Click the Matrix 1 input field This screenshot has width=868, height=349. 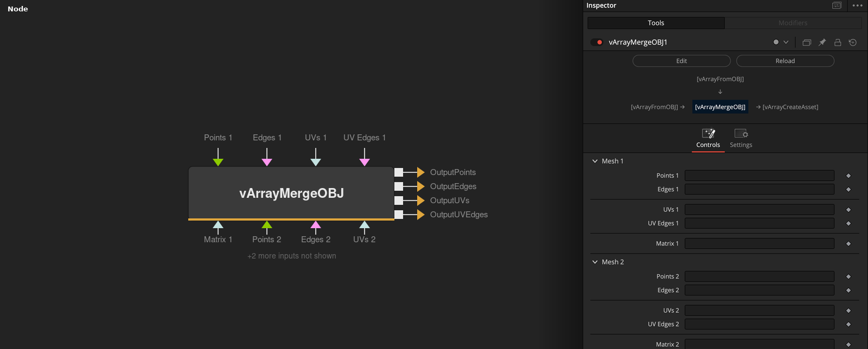[759, 244]
